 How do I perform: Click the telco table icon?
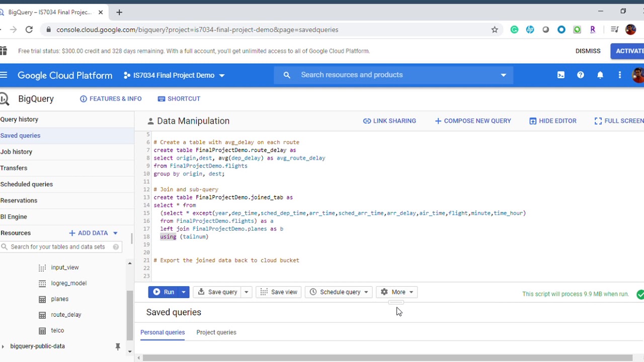(42, 331)
